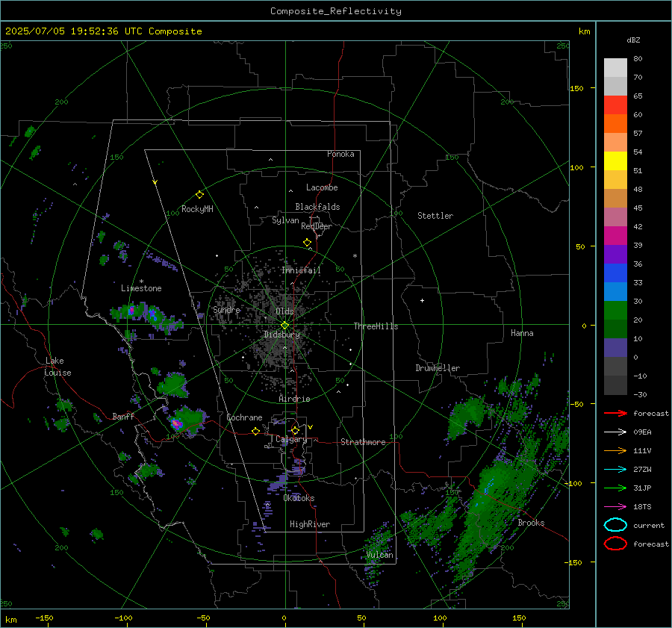The image size is (672, 628).
Task: Select the 10 dBZ slate purple swatch
Action: (615, 347)
